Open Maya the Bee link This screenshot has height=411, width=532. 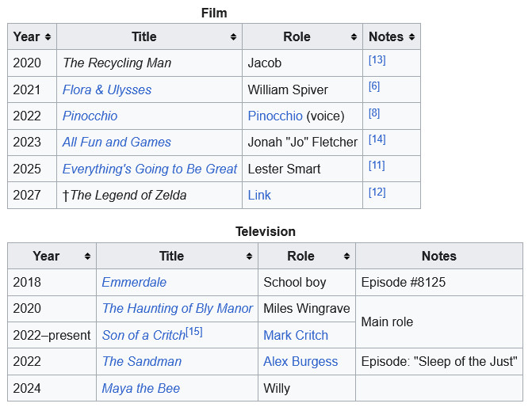pos(141,388)
